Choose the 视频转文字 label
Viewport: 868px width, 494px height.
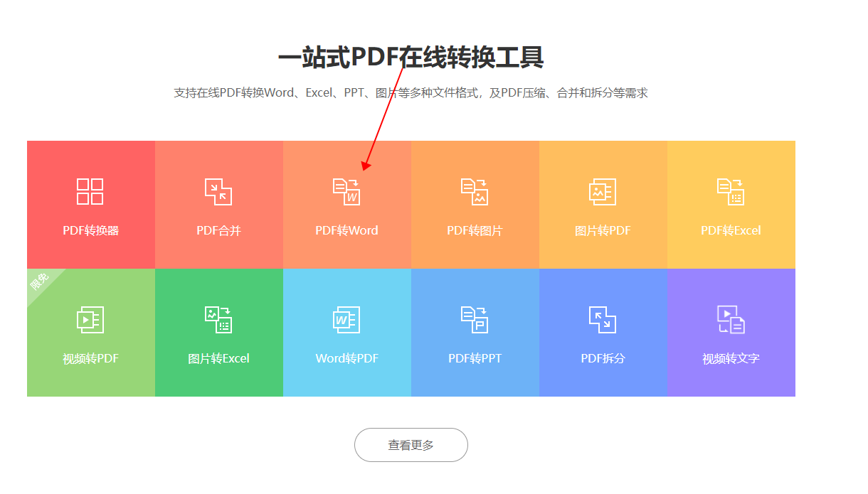pyautogui.click(x=731, y=358)
